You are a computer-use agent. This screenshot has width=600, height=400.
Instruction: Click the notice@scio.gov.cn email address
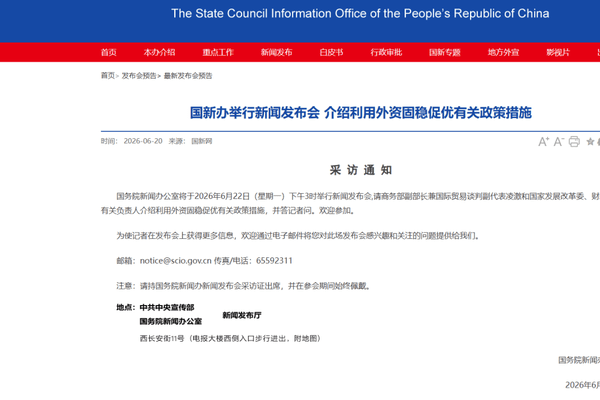176,261
